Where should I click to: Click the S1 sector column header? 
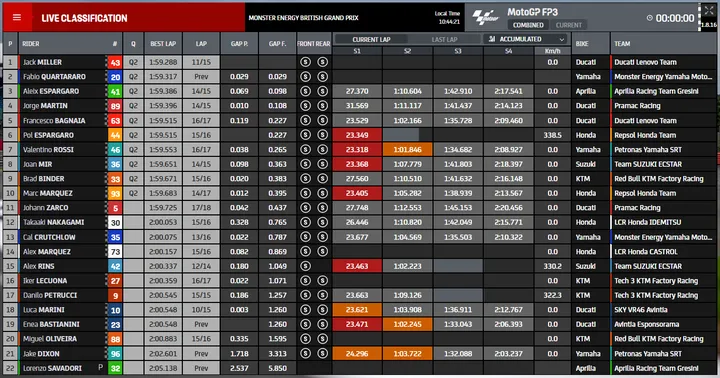(357, 51)
